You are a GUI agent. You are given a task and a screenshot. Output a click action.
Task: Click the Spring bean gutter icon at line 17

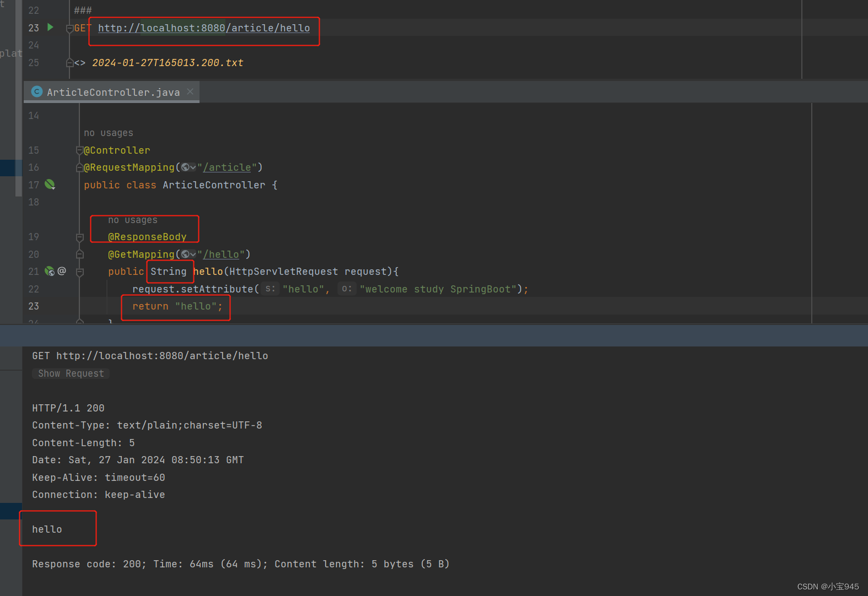[50, 185]
